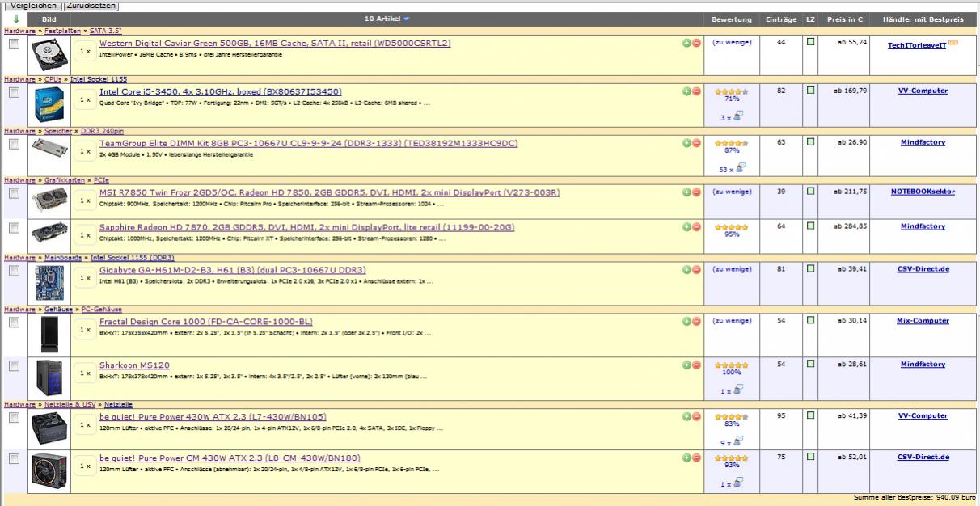Click red minus icon for Sharkoon MS120
The width and height of the screenshot is (980, 506).
(x=696, y=365)
